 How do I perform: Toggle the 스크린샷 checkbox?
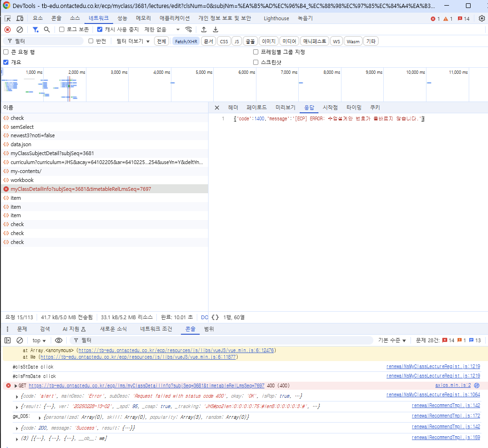(x=256, y=62)
